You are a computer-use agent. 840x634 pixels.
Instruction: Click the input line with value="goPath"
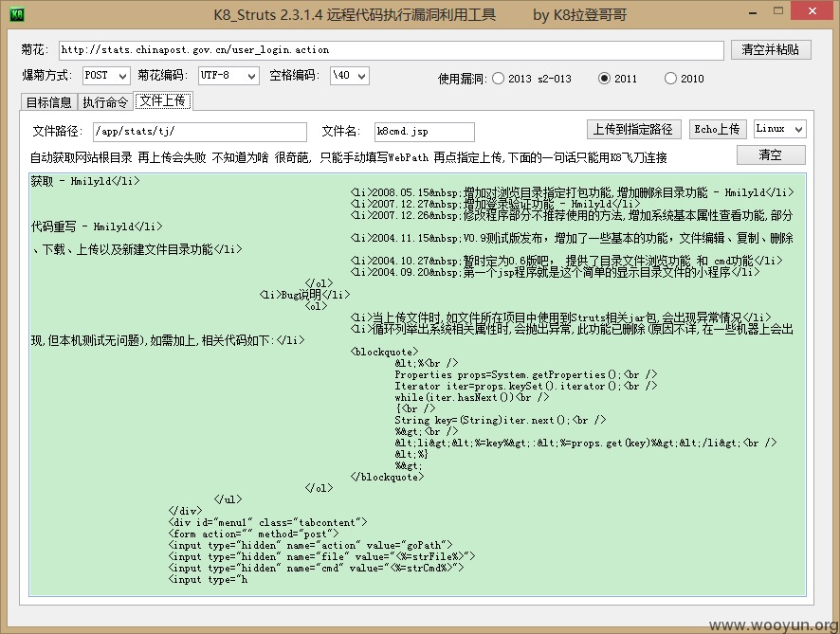311,545
